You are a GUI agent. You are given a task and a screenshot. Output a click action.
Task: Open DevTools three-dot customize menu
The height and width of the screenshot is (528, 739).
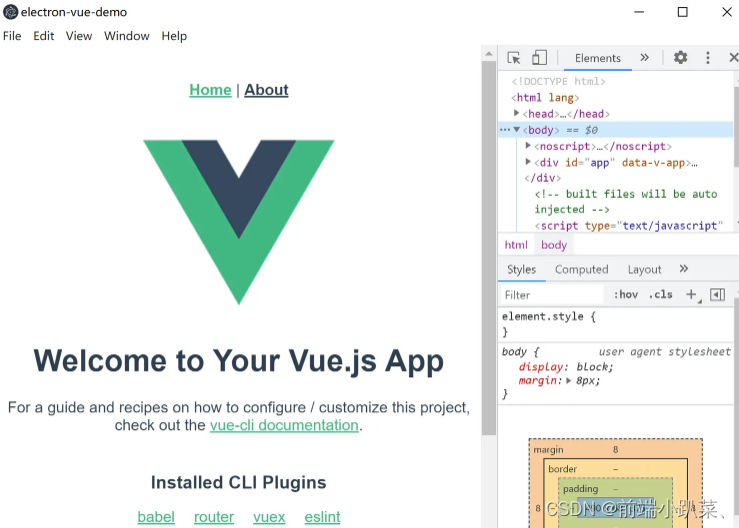(x=707, y=58)
